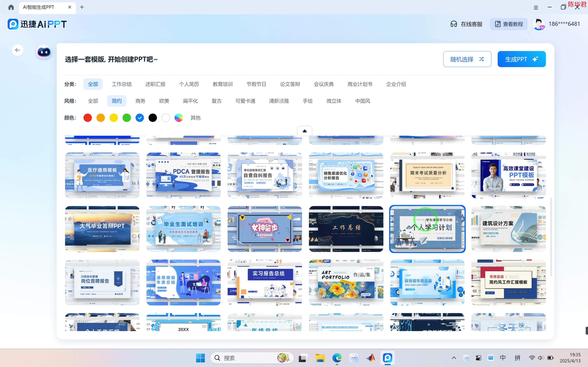This screenshot has width=588, height=367.
Task: Enable the black color filter
Action: [x=153, y=118]
